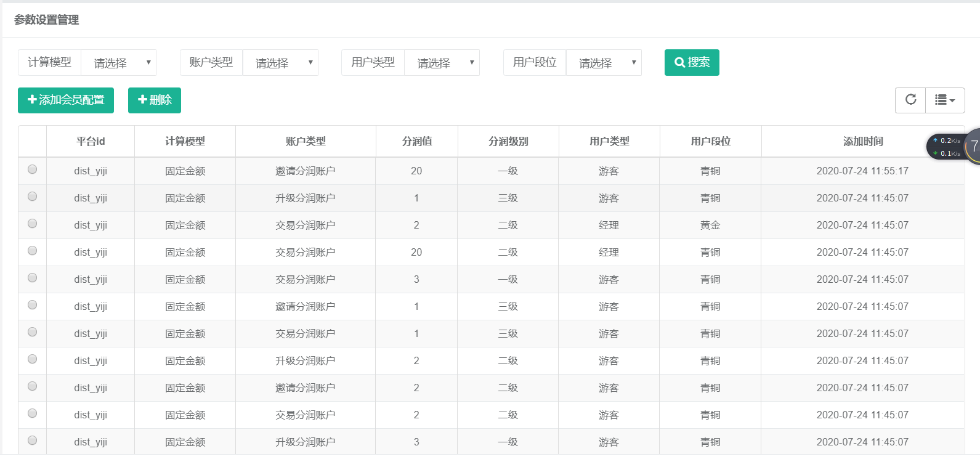Select the radio for the 11:55:17 row
Viewport: 980px width, 459px height.
(33, 169)
